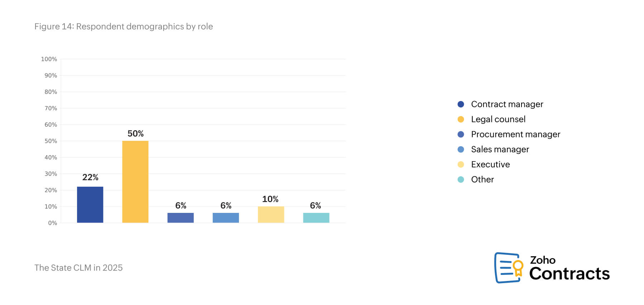Click the Executive legend label

[490, 165]
